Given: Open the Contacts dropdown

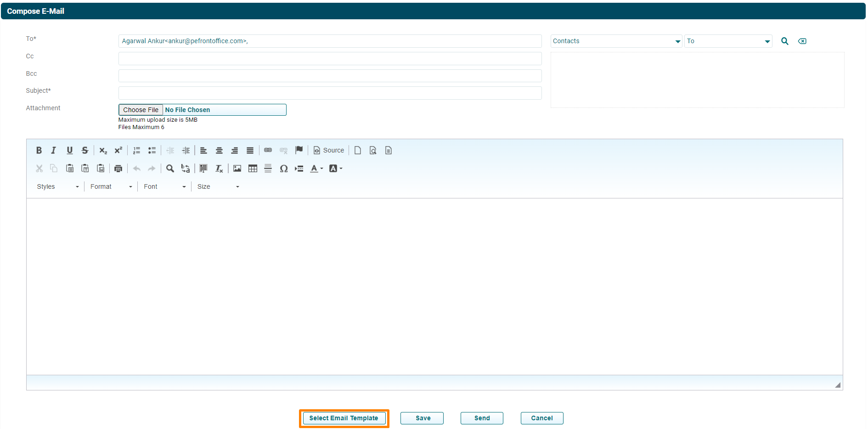Looking at the screenshot, I should pos(616,41).
